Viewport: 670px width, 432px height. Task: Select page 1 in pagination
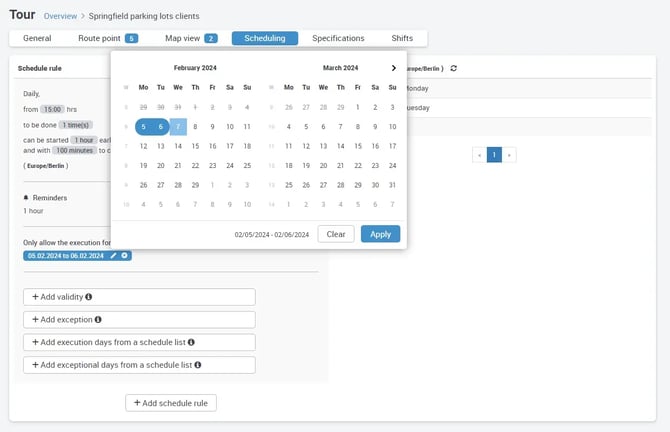[x=494, y=155]
